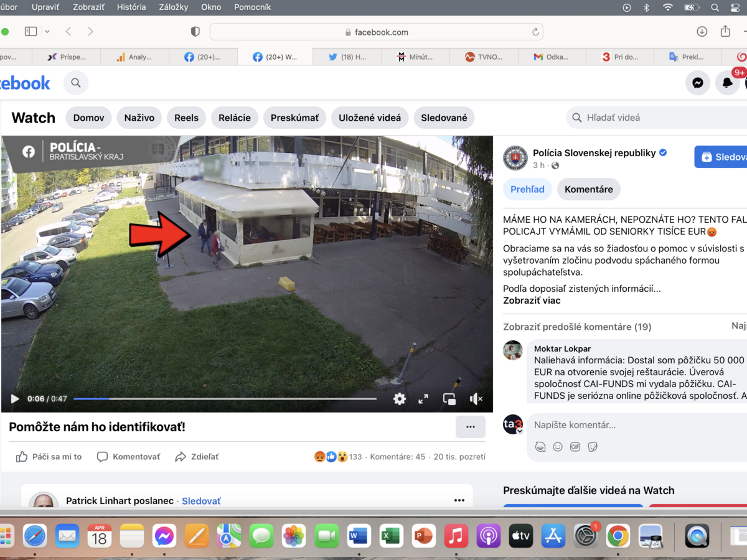This screenshot has height=560, width=747.
Task: Unmute the video sound
Action: click(476, 399)
